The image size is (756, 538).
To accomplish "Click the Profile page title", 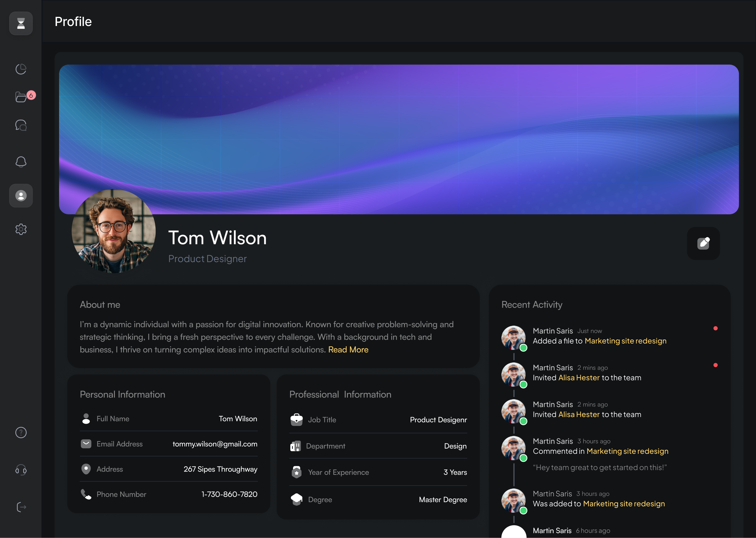I will tap(73, 22).
